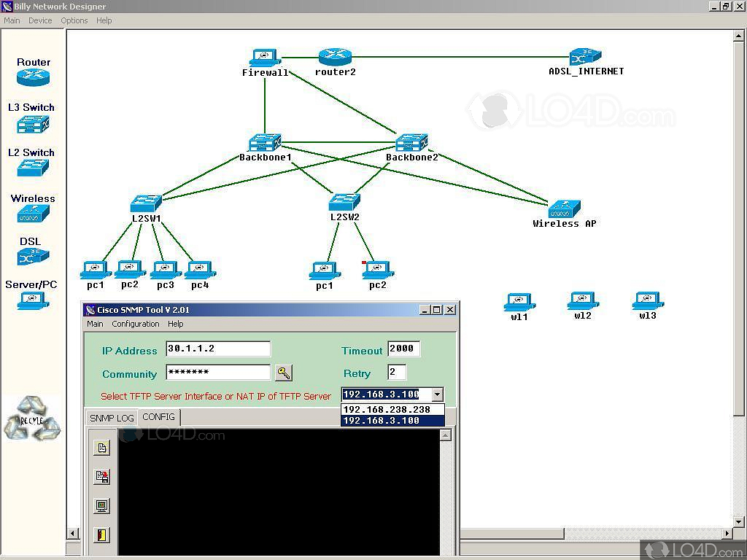
Task: Select the Server/PC palette icon
Action: pyautogui.click(x=33, y=301)
